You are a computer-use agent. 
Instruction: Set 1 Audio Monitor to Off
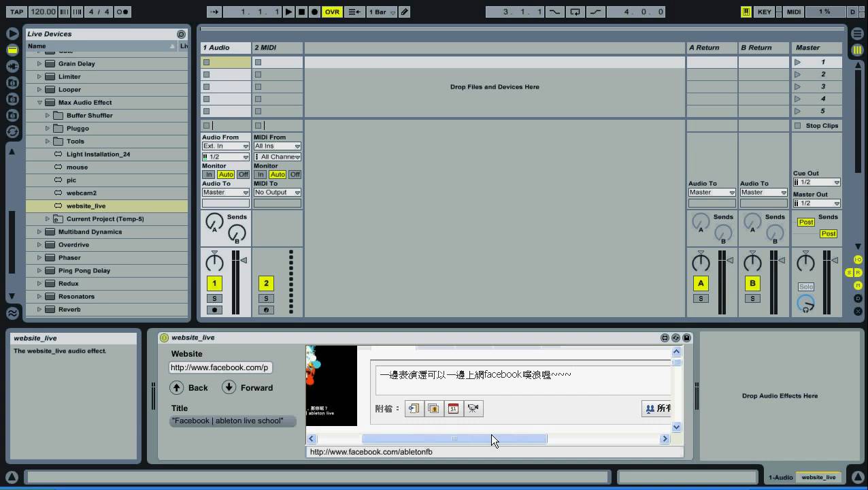[x=243, y=175]
